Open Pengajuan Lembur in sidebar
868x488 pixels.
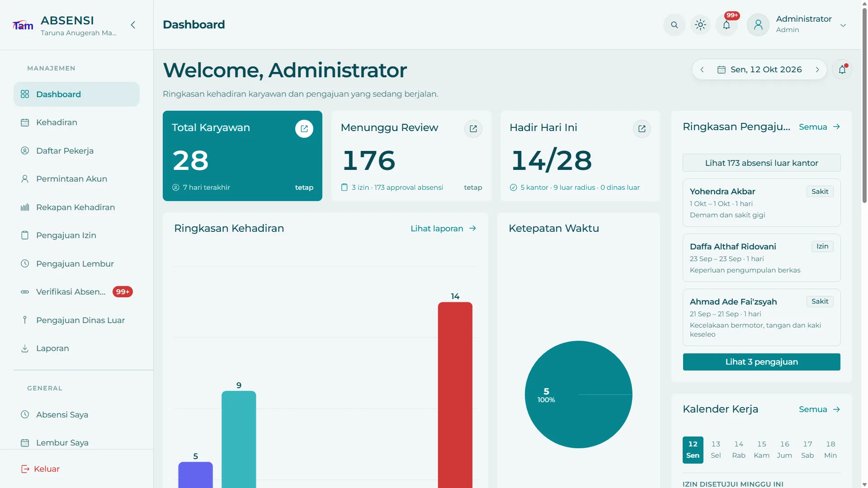click(x=76, y=263)
